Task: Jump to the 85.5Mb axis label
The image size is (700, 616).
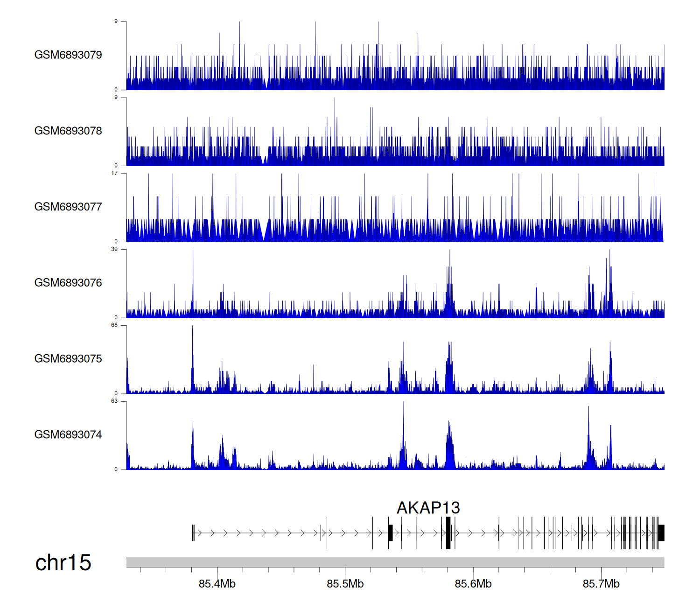Action: point(345,584)
